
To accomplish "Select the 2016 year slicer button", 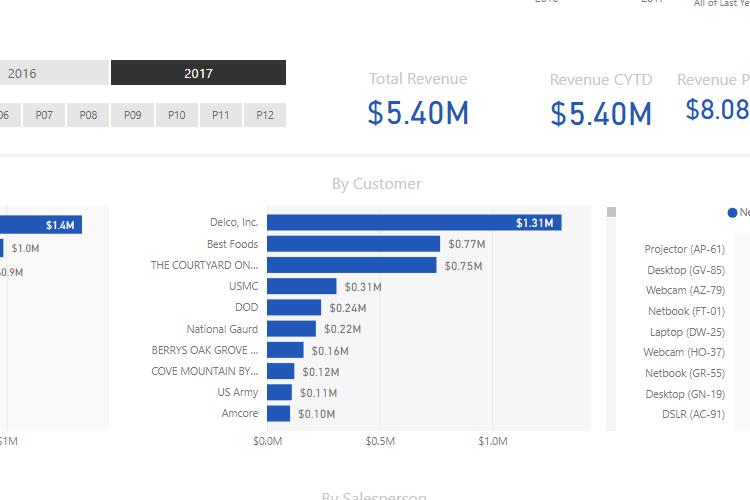I will (54, 73).
